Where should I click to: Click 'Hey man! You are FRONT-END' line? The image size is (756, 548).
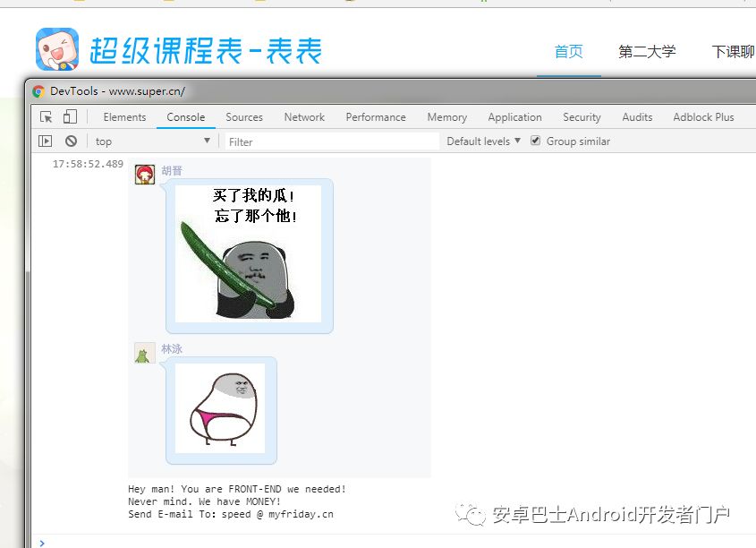pos(237,489)
